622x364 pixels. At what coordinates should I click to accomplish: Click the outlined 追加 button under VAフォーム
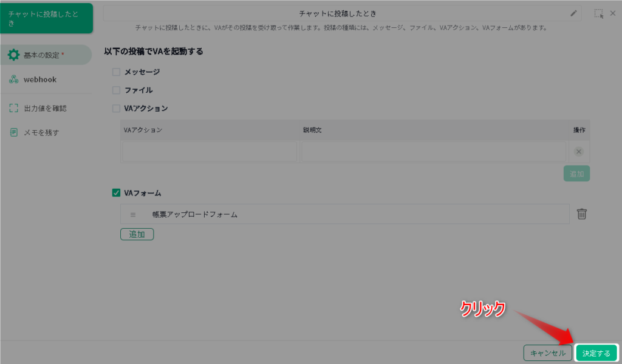[137, 234]
